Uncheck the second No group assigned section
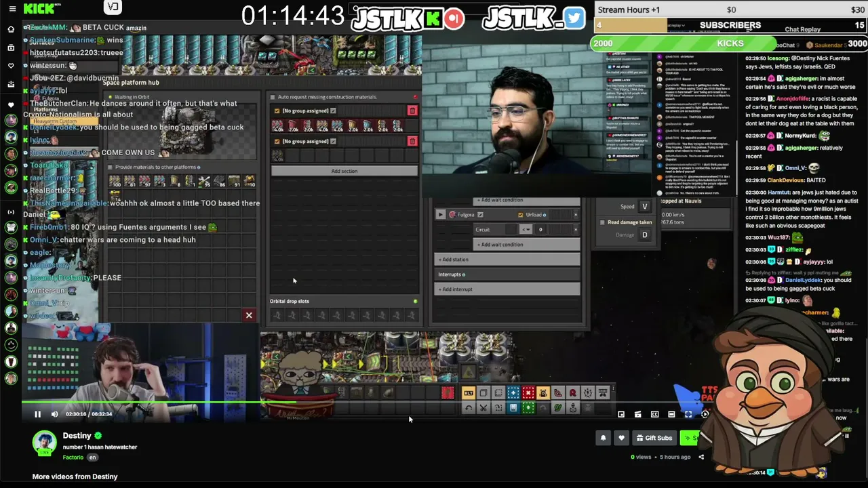The height and width of the screenshot is (488, 868). point(277,141)
